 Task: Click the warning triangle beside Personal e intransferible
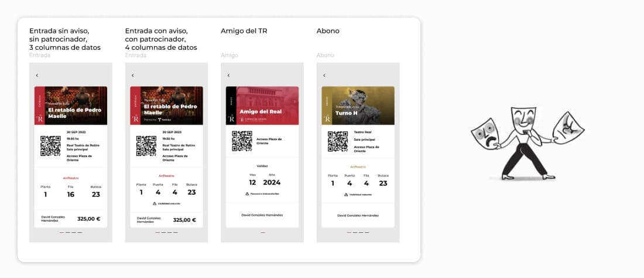247,194
